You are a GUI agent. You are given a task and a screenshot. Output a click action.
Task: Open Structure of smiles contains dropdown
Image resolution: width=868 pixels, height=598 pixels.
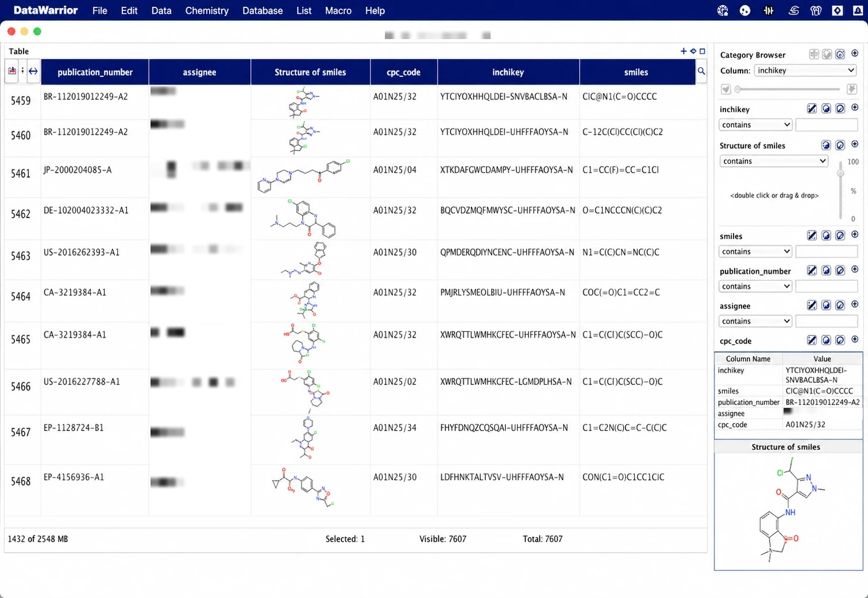click(774, 161)
